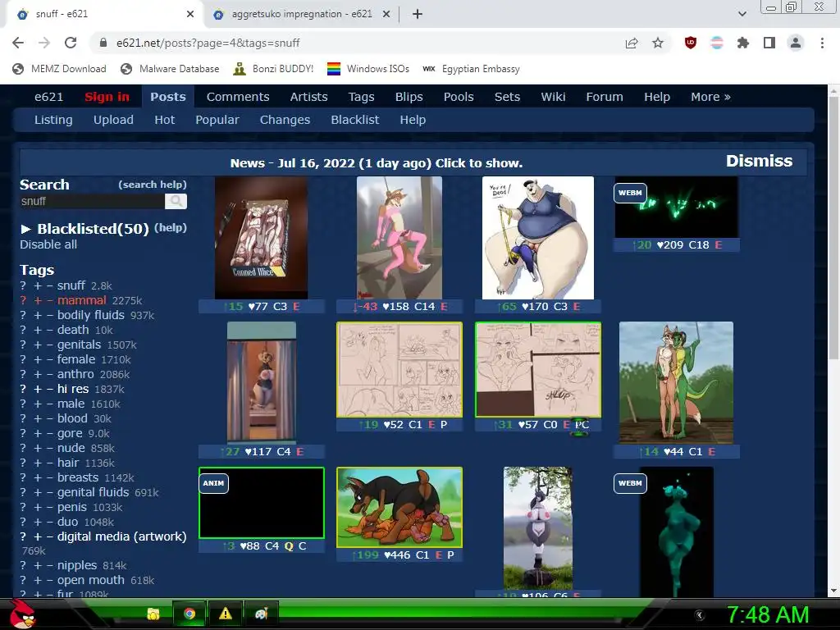Click the red Sign in link
This screenshot has width=840, height=630.
(x=107, y=97)
